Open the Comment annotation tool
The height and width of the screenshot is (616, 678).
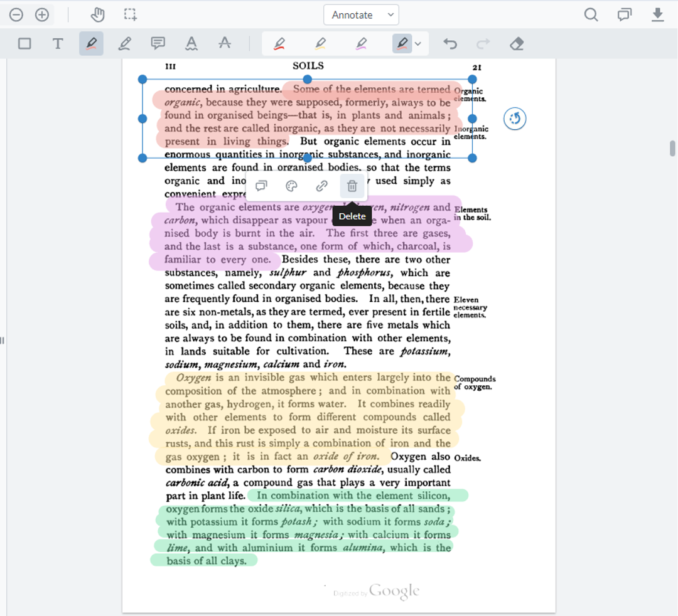point(158,43)
